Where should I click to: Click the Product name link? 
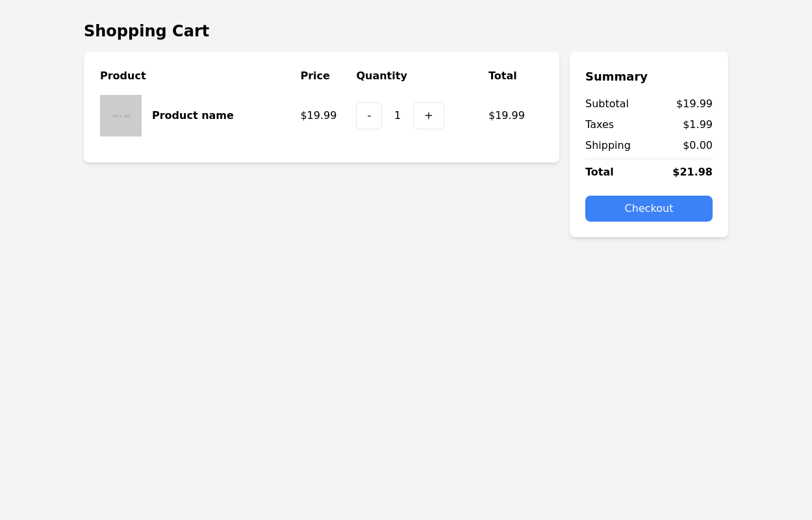[x=193, y=115]
